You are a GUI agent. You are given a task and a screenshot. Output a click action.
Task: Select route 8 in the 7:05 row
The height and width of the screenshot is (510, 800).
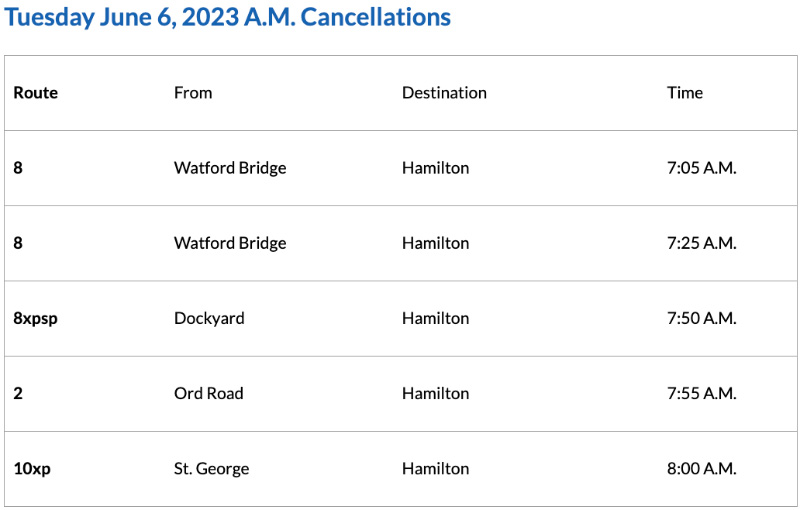pyautogui.click(x=18, y=168)
